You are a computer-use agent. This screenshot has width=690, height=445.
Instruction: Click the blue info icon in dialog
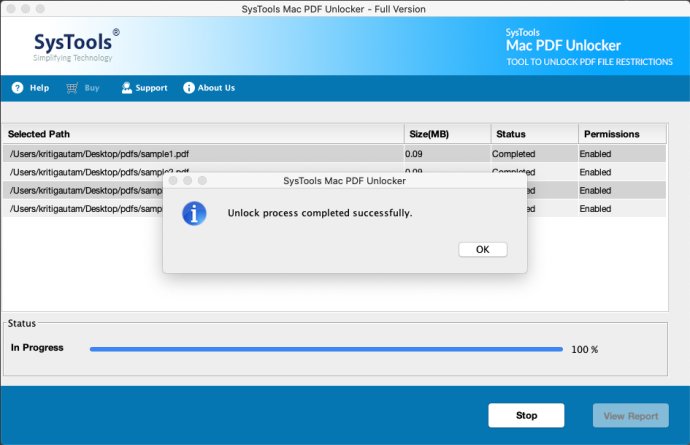click(194, 213)
